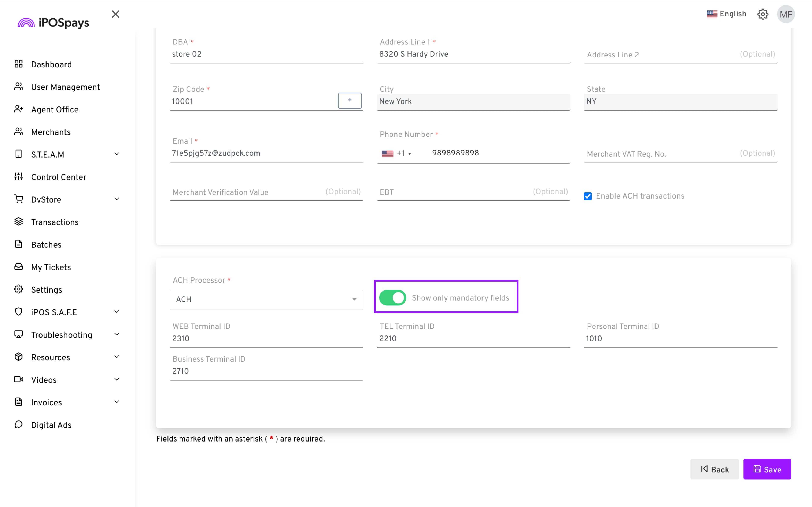The width and height of the screenshot is (812, 507).
Task: Click the Back button
Action: pyautogui.click(x=714, y=469)
